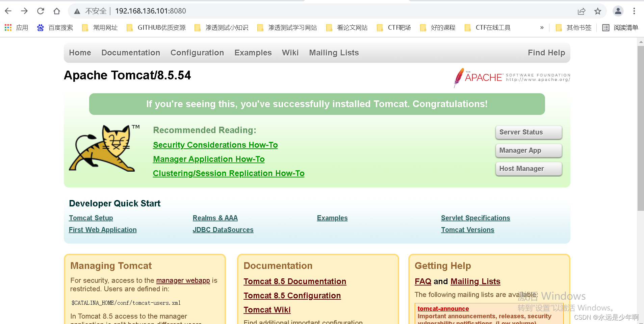Open the Servlet Specifications link
The image size is (644, 324).
point(475,218)
